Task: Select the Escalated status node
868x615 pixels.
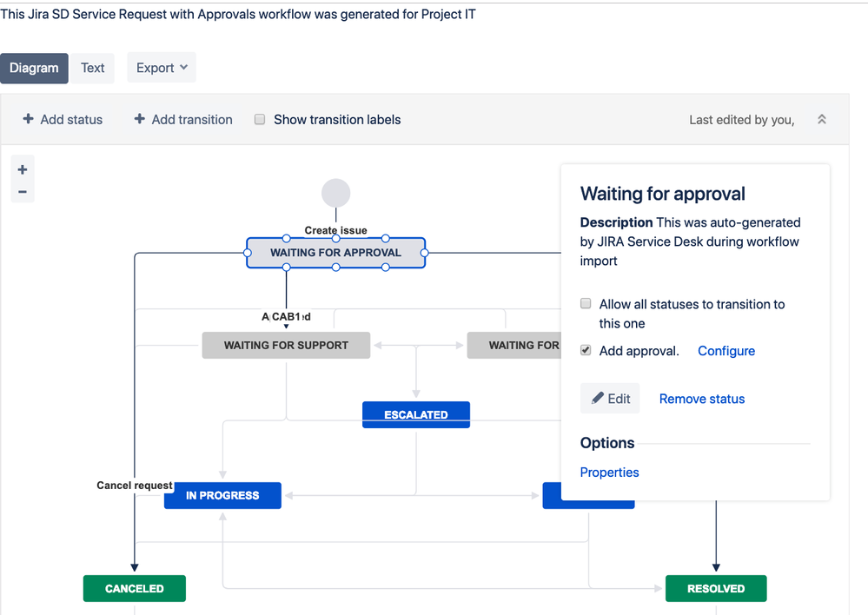Action: pyautogui.click(x=416, y=414)
